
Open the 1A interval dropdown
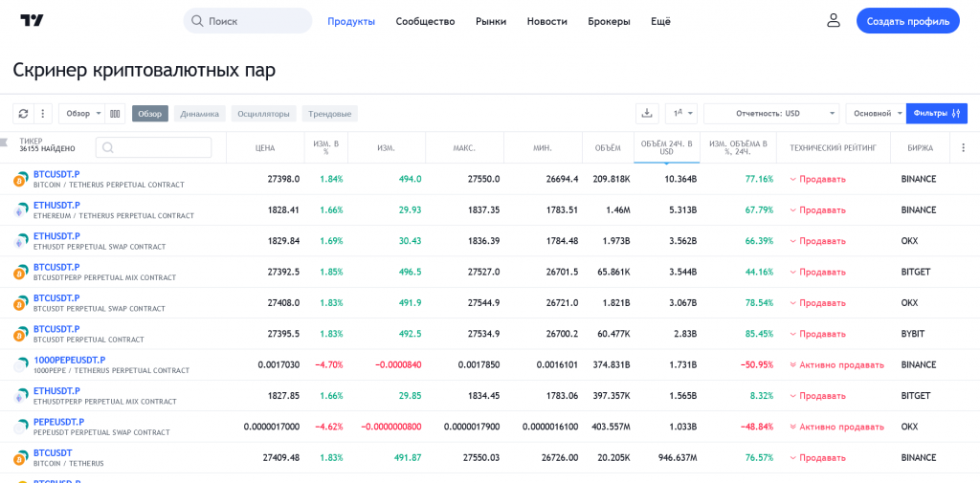(681, 114)
